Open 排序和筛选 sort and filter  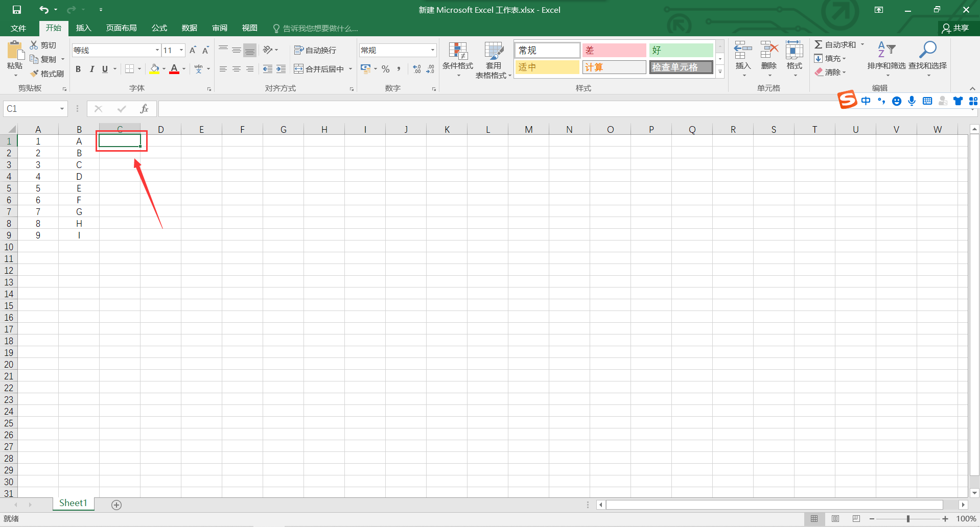(x=886, y=59)
